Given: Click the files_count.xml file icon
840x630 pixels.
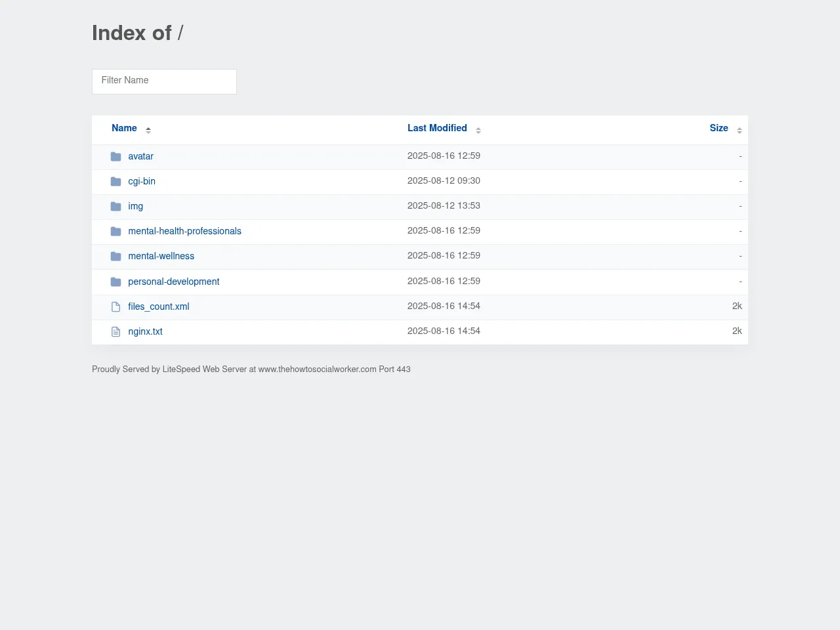Looking at the screenshot, I should [x=116, y=307].
